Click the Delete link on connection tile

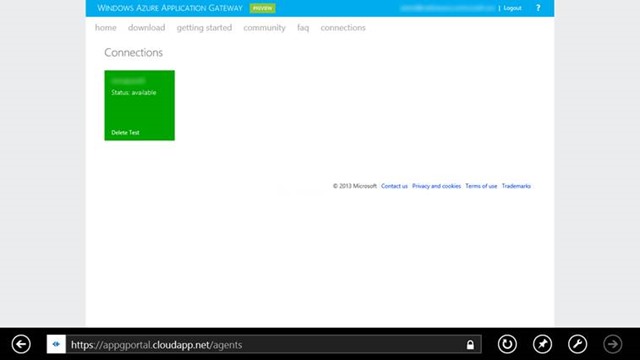pyautogui.click(x=119, y=132)
